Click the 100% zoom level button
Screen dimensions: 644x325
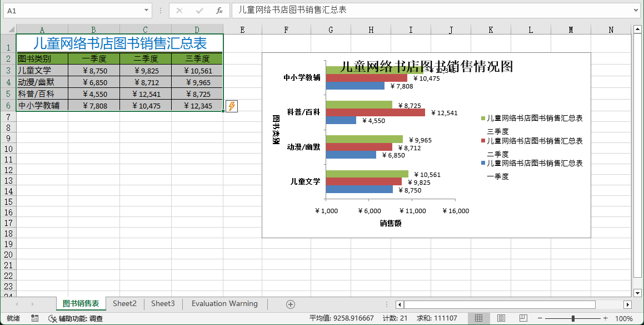point(624,318)
